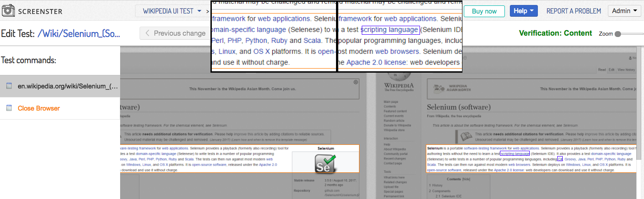Click the Read tab in right screenshot
Image resolution: width=644 pixels, height=199 pixels.
[x=602, y=70]
